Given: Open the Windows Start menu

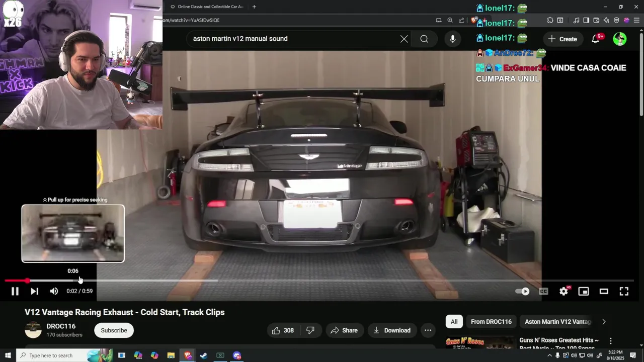Looking at the screenshot, I should pos(8,355).
